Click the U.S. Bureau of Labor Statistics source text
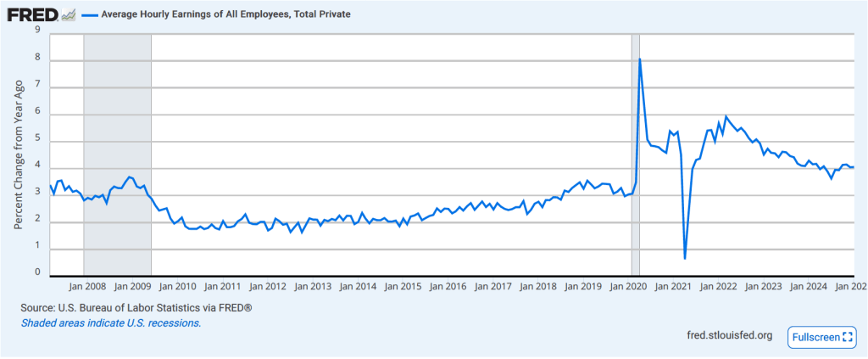868x359 pixels. (x=147, y=307)
